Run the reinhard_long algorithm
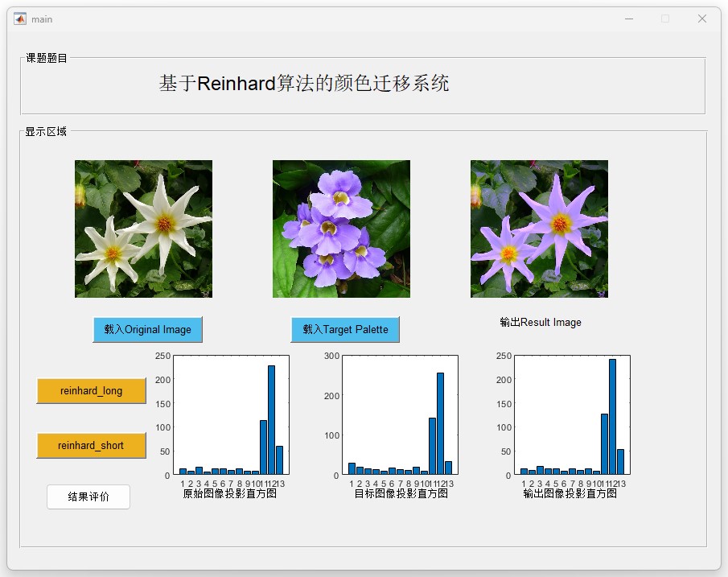The height and width of the screenshot is (577, 728). [x=92, y=391]
